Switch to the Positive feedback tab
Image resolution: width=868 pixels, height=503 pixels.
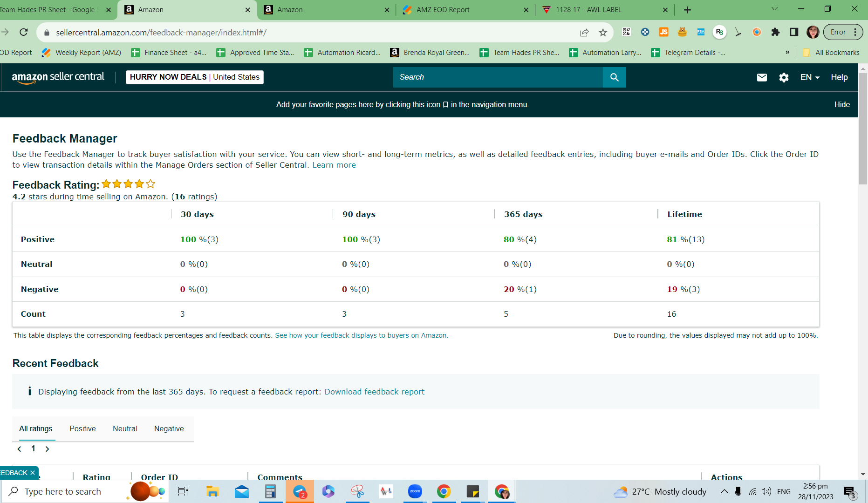(x=82, y=428)
